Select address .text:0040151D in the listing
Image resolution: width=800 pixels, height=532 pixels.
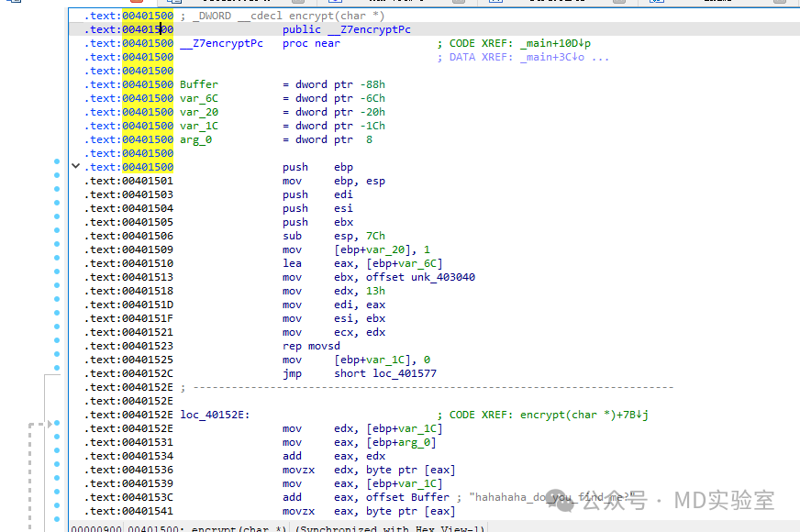pyautogui.click(x=128, y=305)
